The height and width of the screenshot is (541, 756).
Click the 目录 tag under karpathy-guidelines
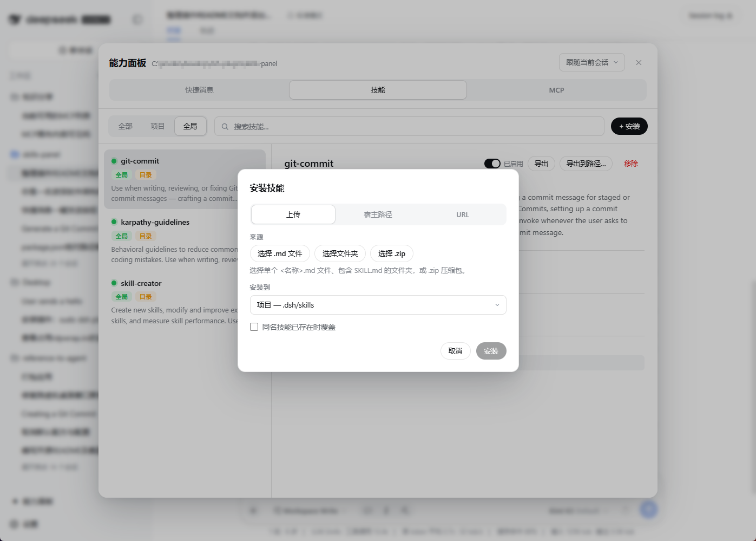point(146,236)
